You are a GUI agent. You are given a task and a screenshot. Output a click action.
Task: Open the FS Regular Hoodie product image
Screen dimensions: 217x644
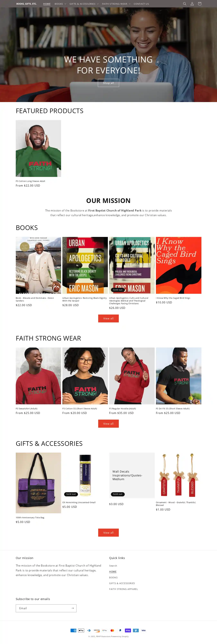tap(132, 376)
